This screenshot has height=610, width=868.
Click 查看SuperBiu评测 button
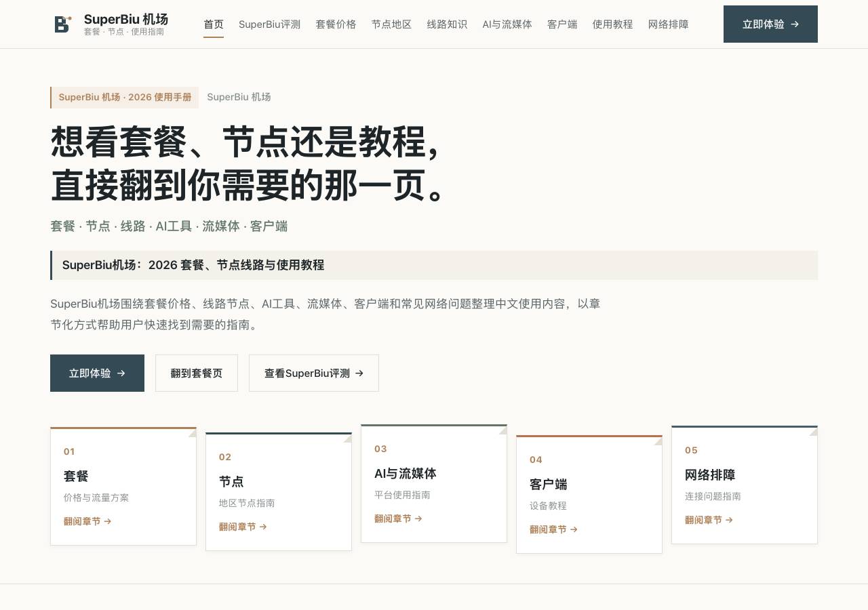point(314,373)
